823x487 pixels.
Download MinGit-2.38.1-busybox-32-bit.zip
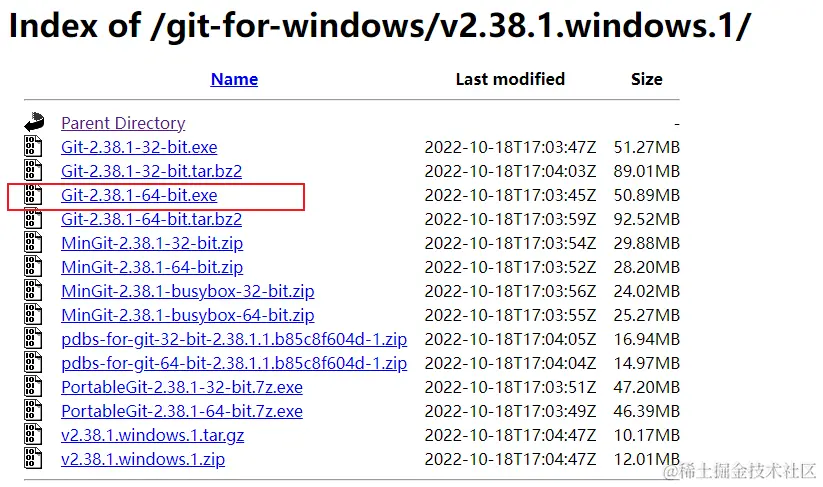tap(187, 291)
